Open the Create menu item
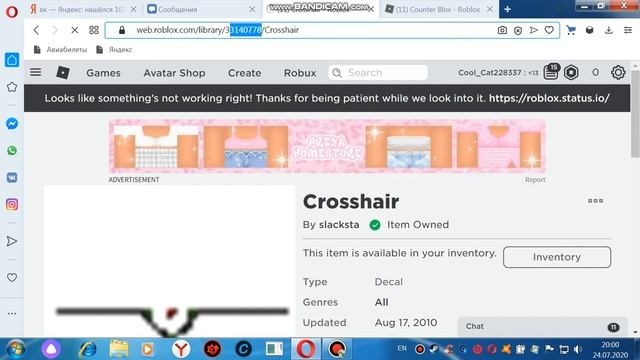This screenshot has height=360, width=640. pos(244,73)
